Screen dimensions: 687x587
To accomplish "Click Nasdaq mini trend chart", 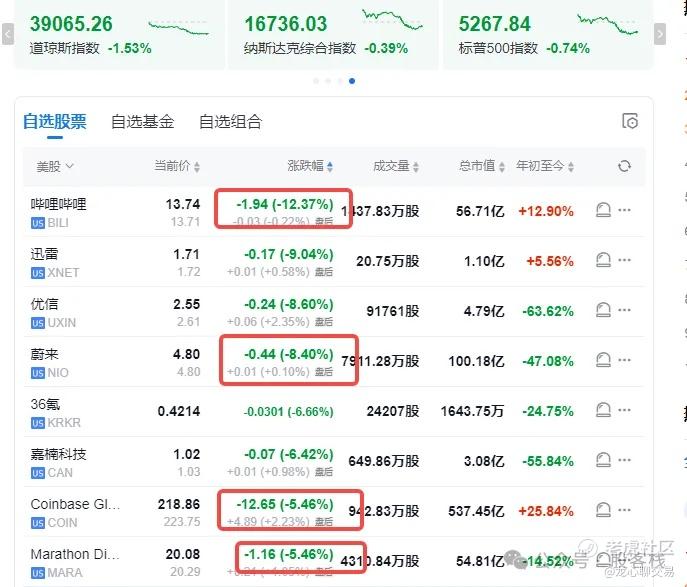I will pyautogui.click(x=392, y=20).
